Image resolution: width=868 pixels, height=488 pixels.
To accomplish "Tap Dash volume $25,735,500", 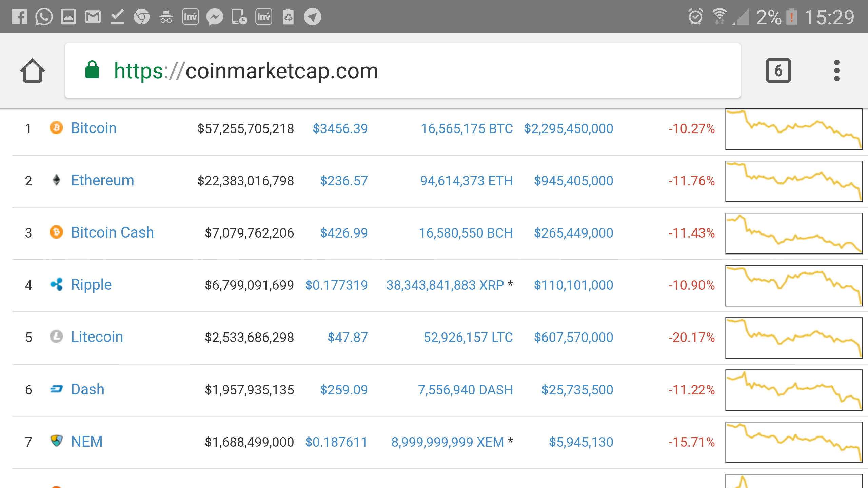I will tap(577, 390).
